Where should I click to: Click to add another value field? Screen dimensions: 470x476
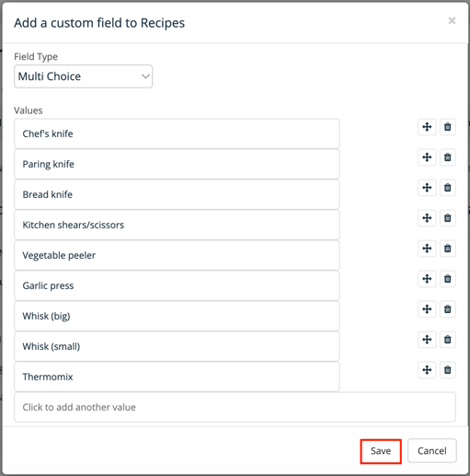(235, 407)
